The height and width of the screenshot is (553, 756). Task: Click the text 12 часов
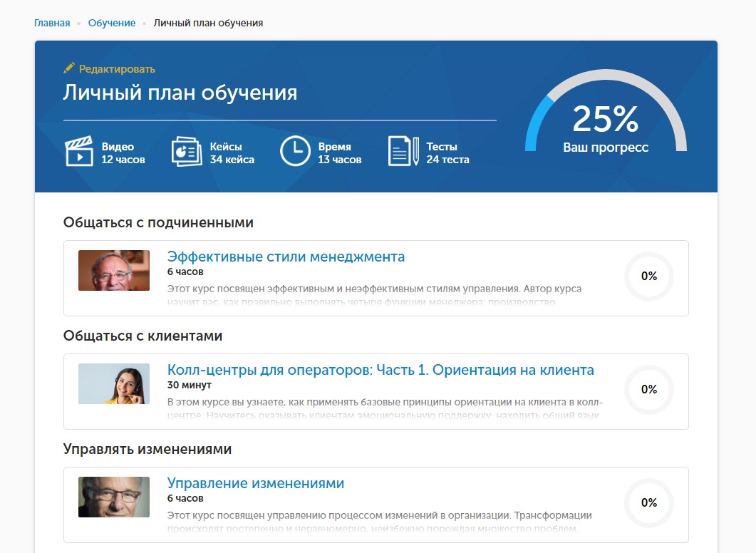coord(123,160)
